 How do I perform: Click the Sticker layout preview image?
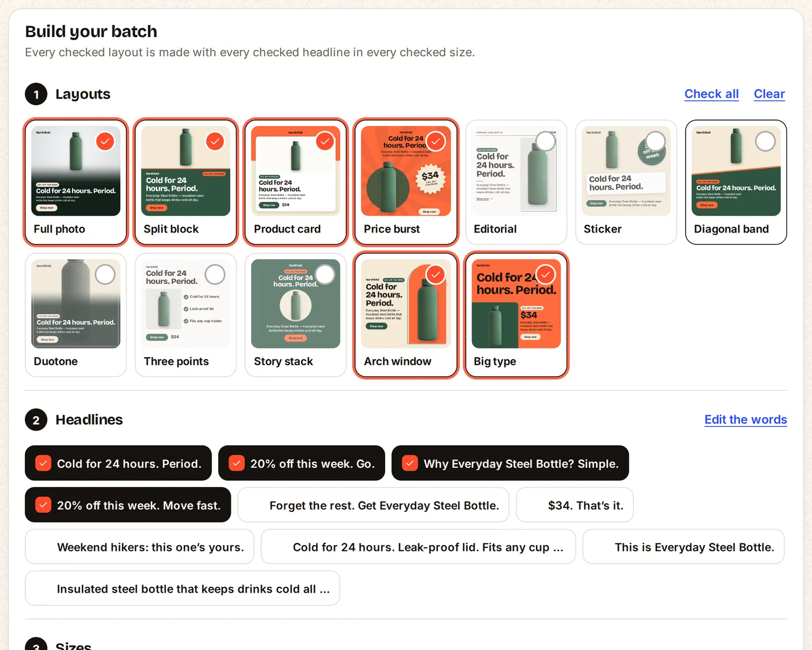pos(626,171)
